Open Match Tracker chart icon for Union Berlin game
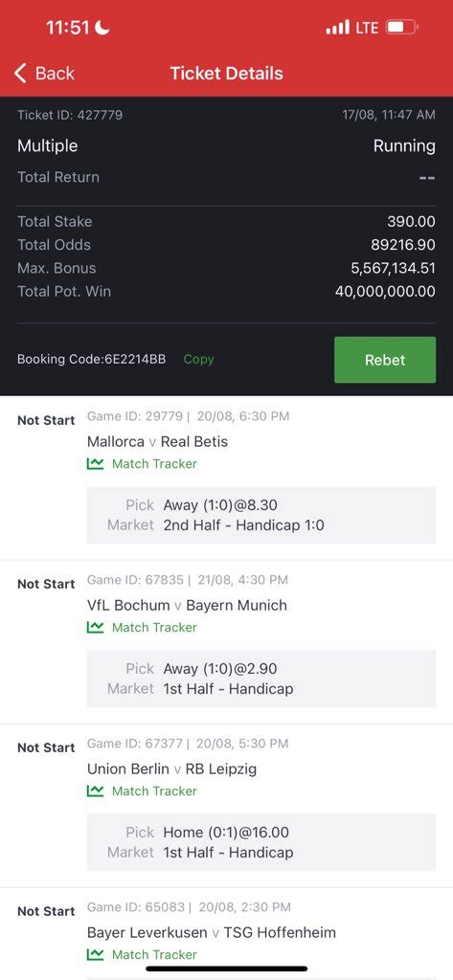Screen dimensions: 453x980 point(95,791)
